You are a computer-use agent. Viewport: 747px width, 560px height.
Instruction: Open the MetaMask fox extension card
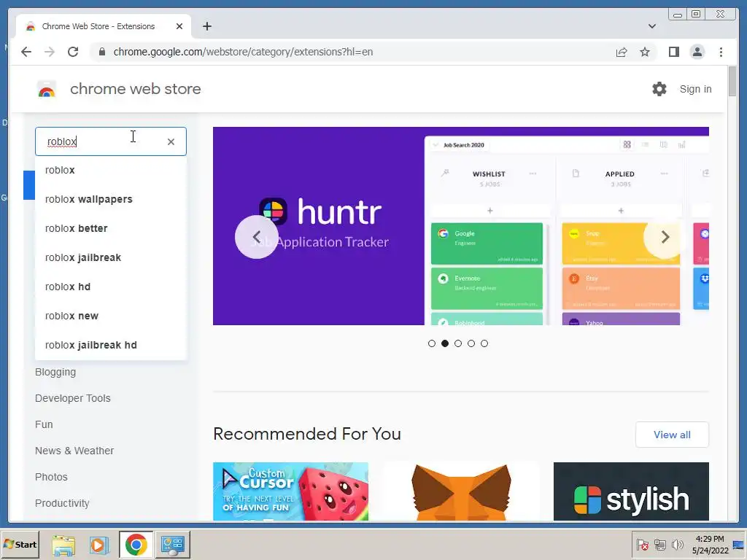[461, 491]
